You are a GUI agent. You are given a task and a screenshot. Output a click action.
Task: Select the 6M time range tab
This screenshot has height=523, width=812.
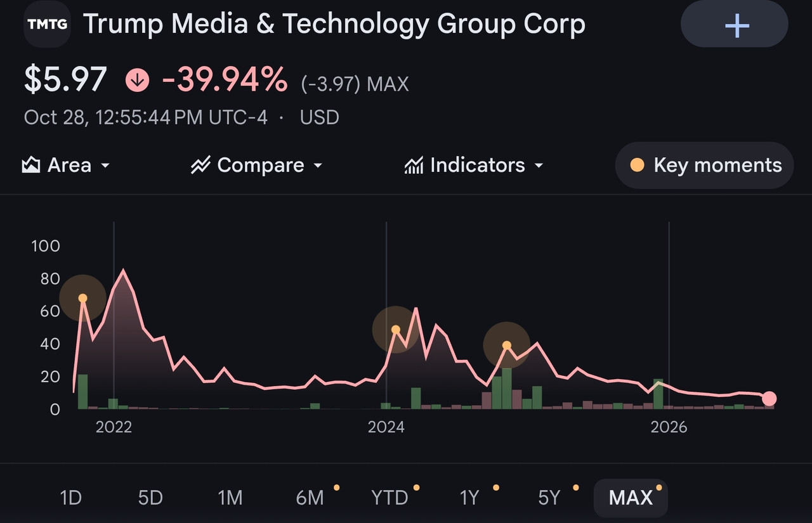310,498
